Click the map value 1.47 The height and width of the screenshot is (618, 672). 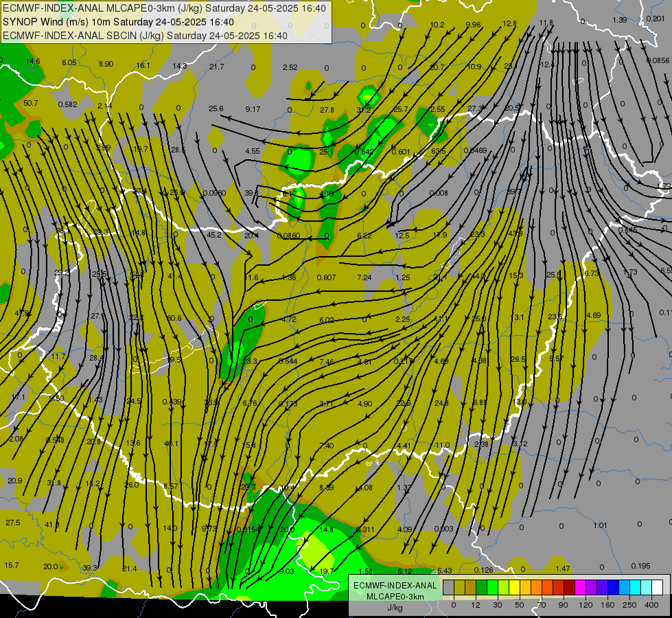563,569
